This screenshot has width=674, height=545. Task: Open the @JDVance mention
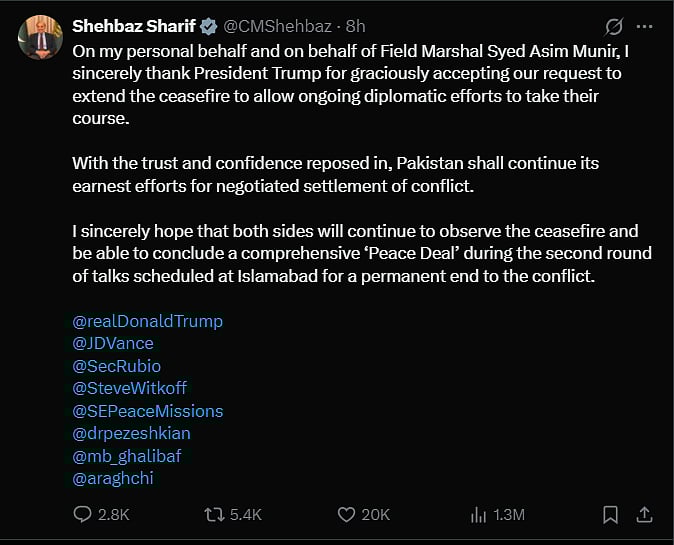113,343
